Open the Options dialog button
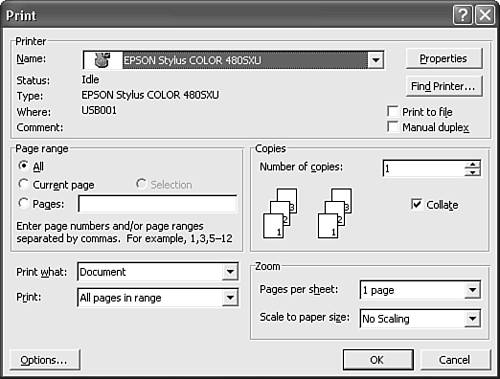 coord(45,360)
